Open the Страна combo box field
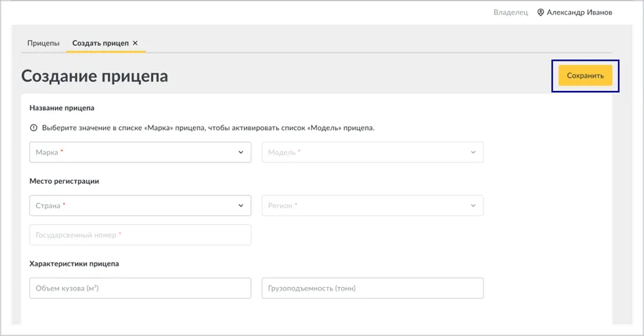The image size is (644, 336). tap(140, 205)
